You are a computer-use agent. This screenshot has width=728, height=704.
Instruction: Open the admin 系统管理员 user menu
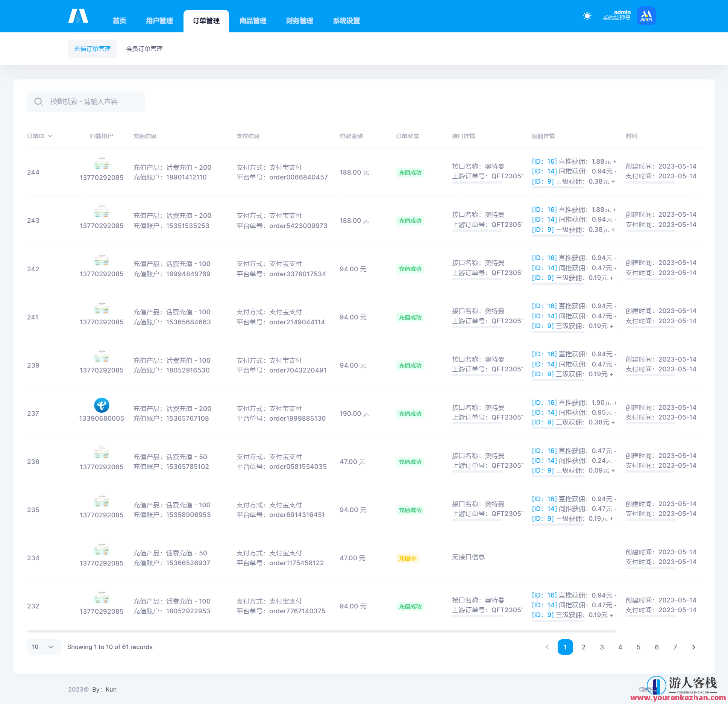[x=616, y=15]
